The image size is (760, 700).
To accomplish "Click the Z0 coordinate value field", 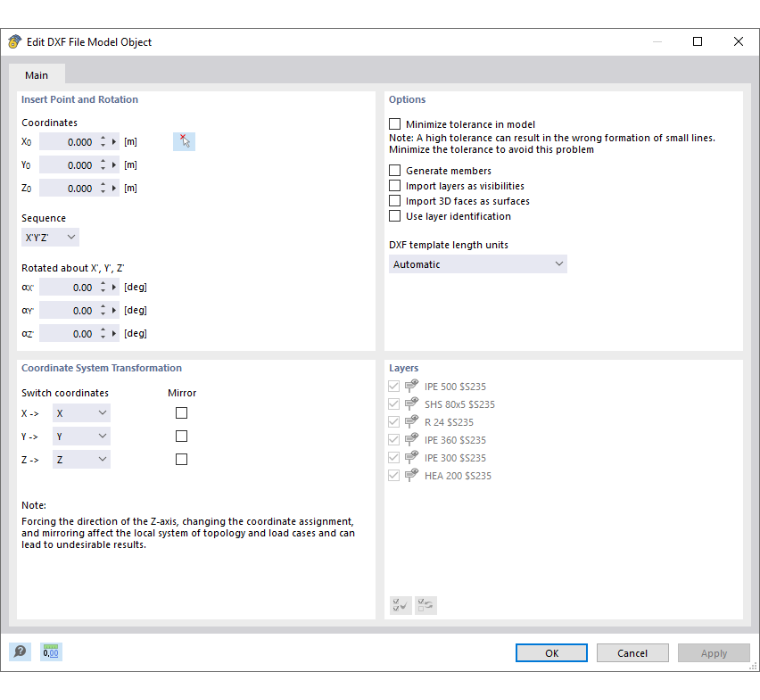I will click(68, 188).
